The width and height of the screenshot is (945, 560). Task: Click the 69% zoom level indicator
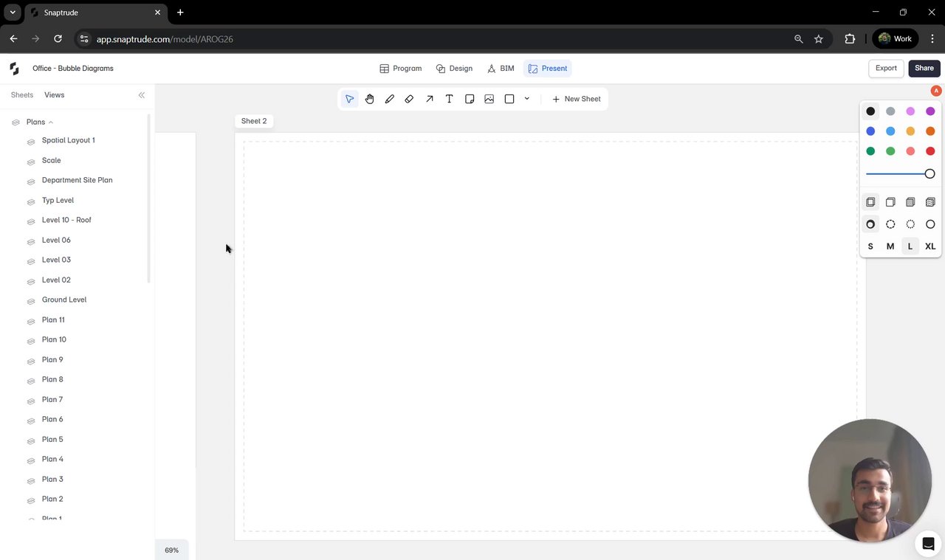(171, 550)
